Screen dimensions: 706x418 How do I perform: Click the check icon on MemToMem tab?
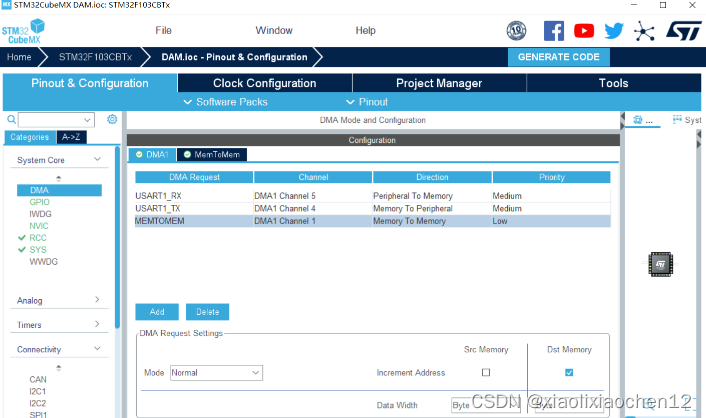(187, 154)
